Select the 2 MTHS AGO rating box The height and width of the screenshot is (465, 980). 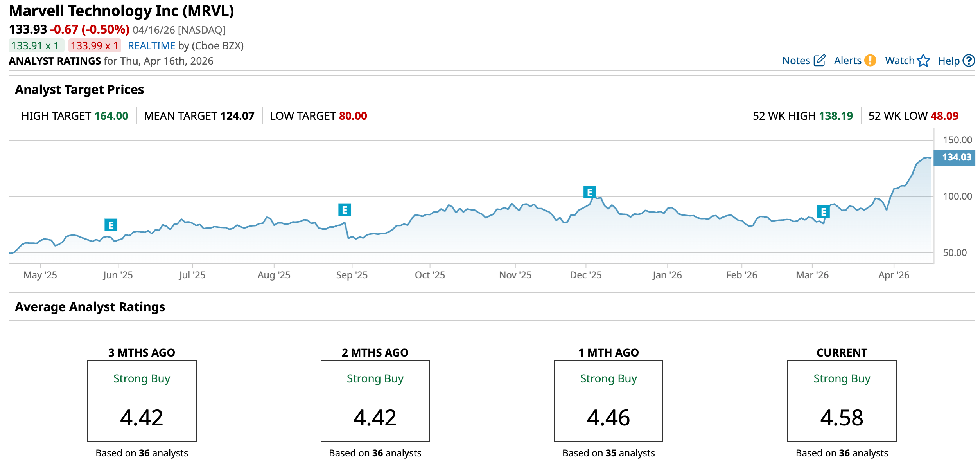(x=375, y=401)
